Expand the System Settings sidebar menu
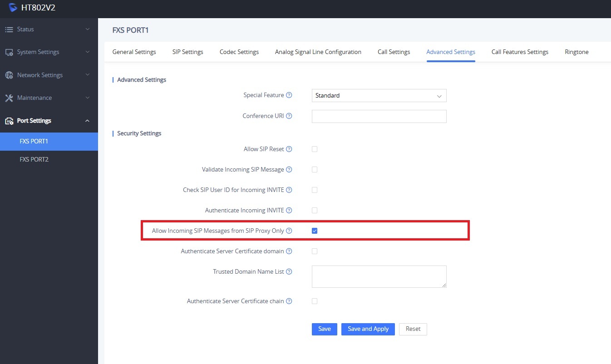 [x=49, y=52]
